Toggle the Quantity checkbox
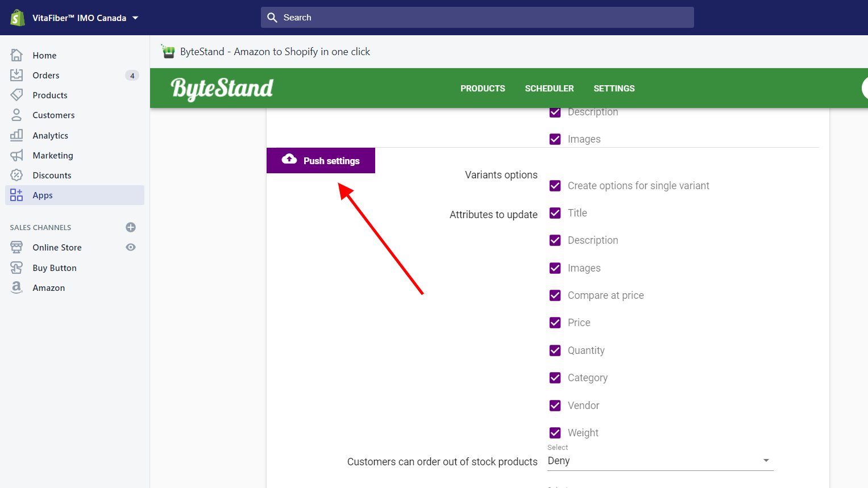Viewport: 868px width, 488px height. point(555,351)
